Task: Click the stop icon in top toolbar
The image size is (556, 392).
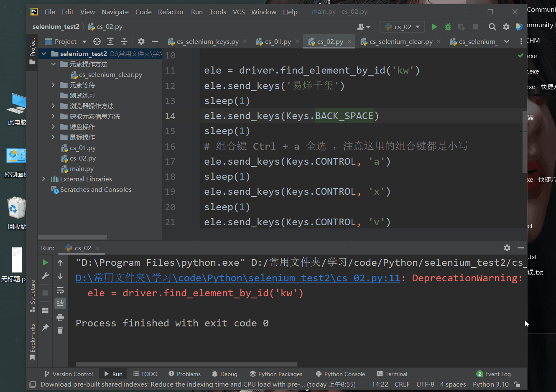Action: coord(475,27)
